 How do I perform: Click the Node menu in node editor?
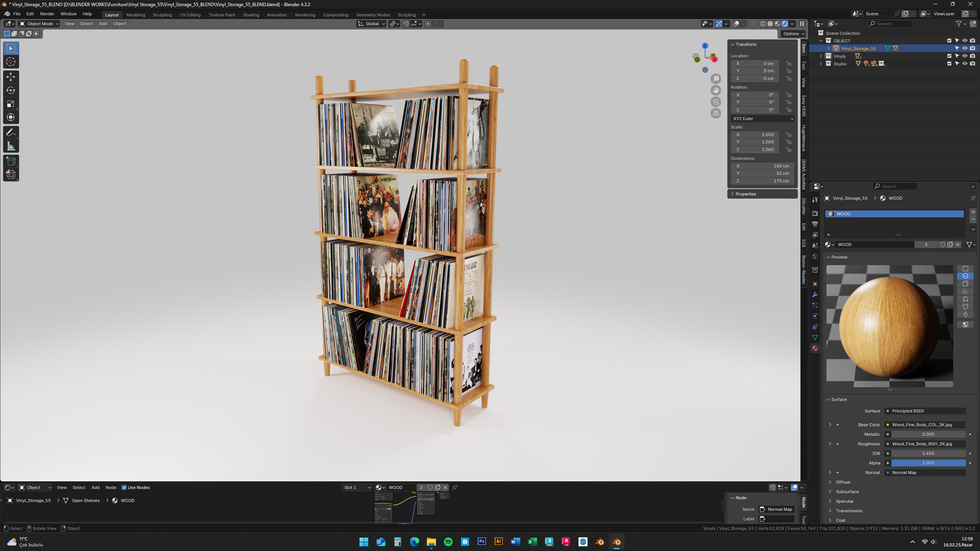[x=111, y=487]
